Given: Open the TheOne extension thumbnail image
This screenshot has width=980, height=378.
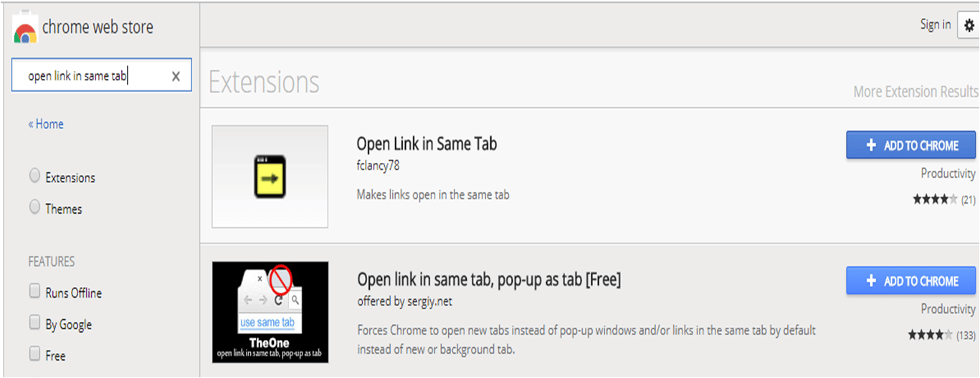Looking at the screenshot, I should click(x=270, y=312).
